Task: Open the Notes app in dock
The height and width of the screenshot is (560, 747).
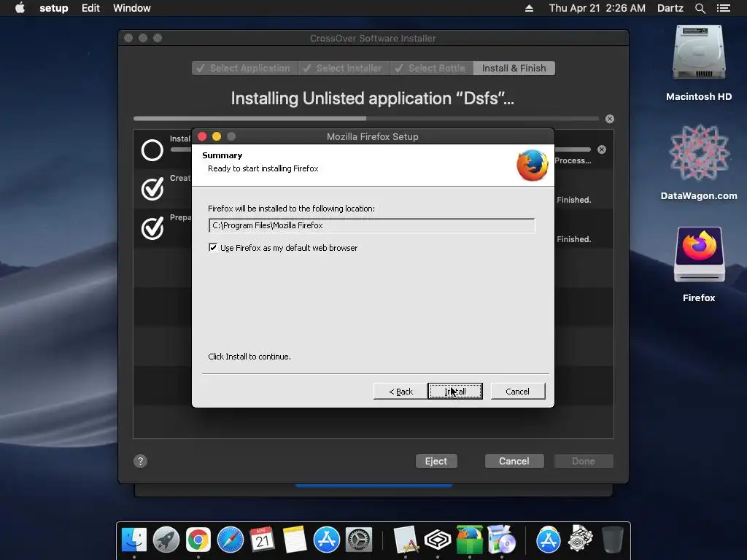Action: tap(295, 540)
